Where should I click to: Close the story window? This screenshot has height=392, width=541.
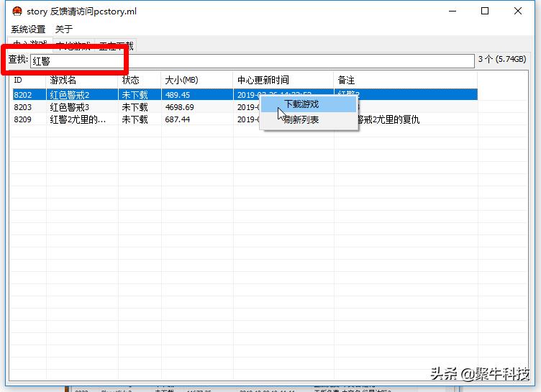click(517, 11)
